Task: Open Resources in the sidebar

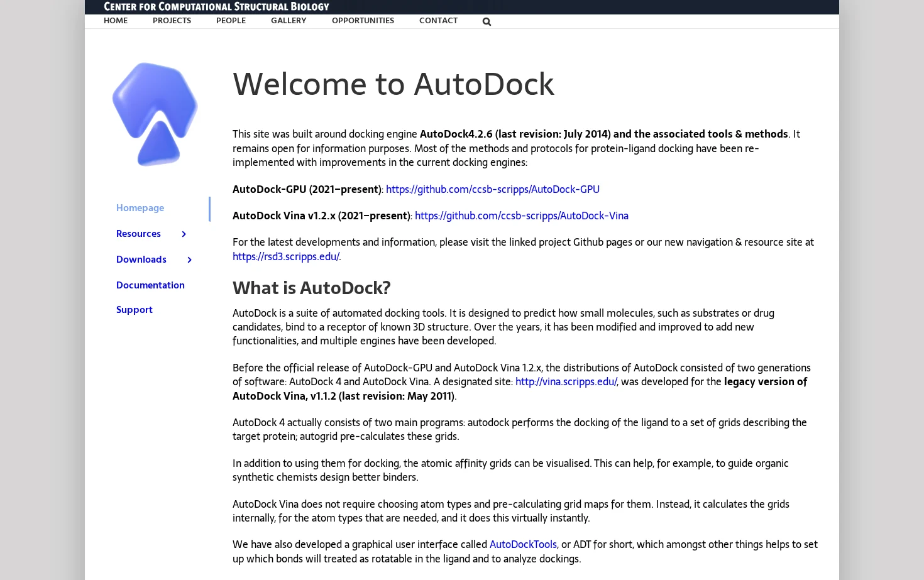Action: point(138,234)
